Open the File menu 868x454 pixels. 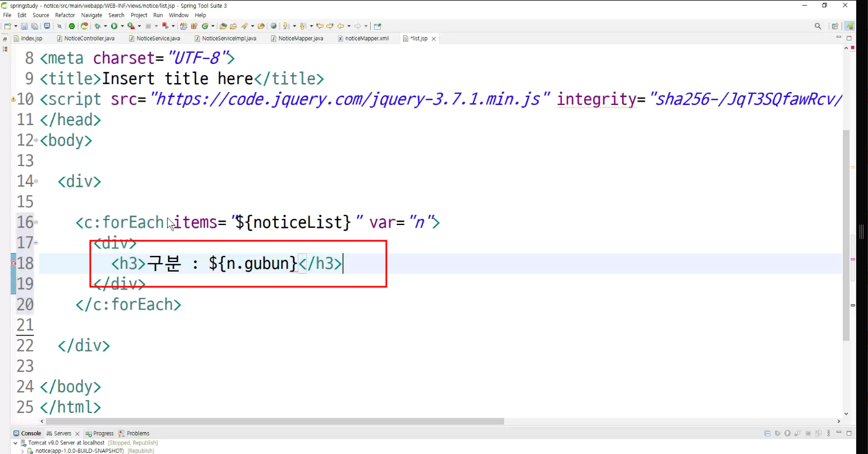(x=7, y=15)
